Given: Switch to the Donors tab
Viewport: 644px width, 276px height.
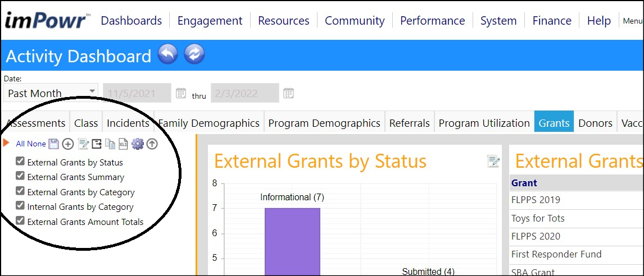Looking at the screenshot, I should click(x=595, y=123).
